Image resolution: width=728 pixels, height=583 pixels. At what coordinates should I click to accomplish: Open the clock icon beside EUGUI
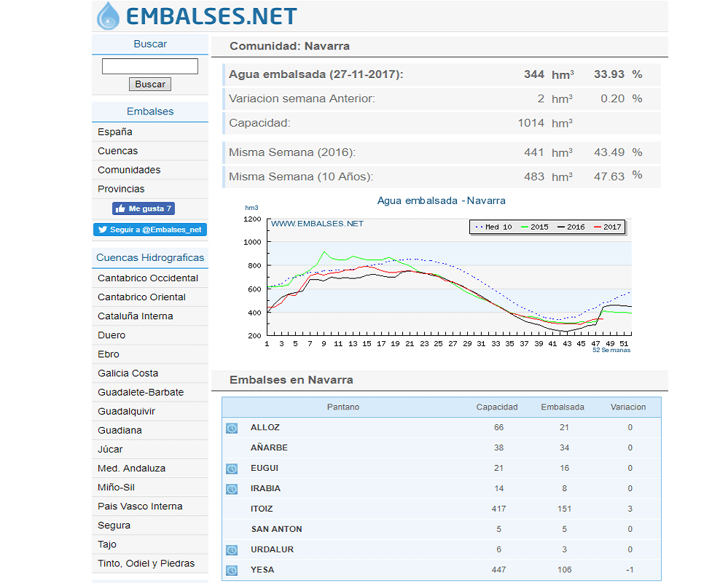231,469
